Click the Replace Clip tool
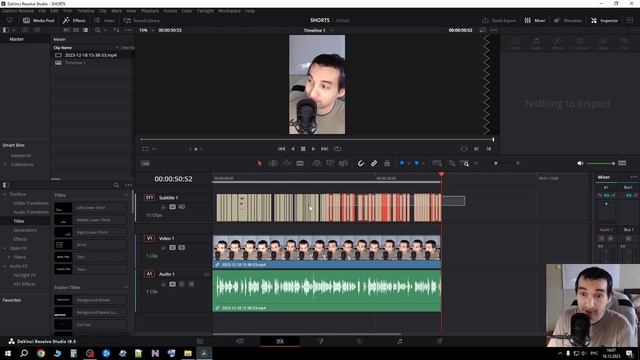 (x=343, y=163)
